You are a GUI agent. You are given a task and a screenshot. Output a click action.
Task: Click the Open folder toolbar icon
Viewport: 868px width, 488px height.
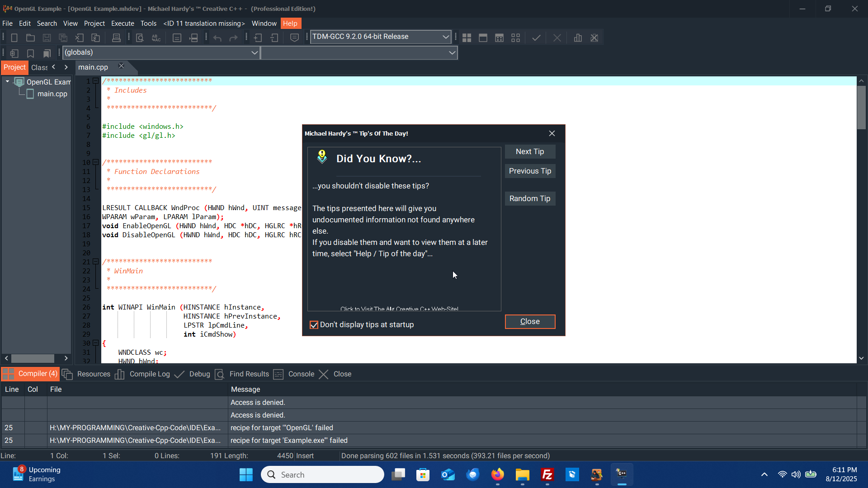30,38
